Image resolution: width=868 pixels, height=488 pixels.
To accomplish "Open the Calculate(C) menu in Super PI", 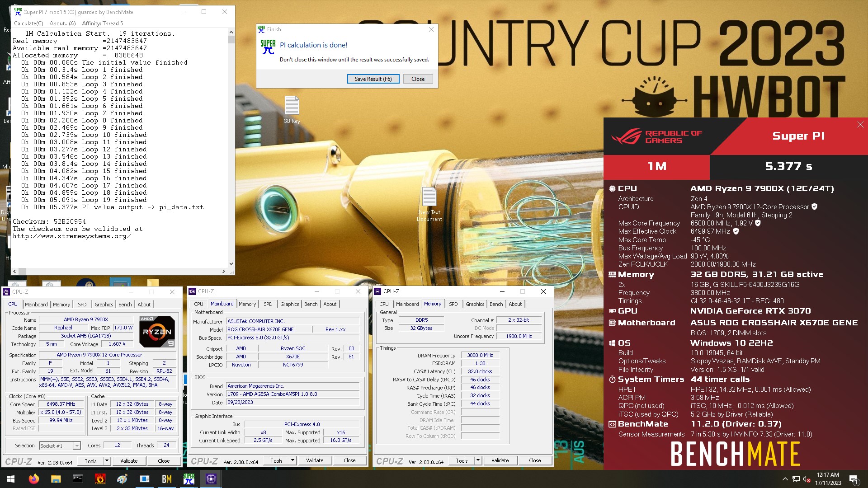I will pos(28,23).
